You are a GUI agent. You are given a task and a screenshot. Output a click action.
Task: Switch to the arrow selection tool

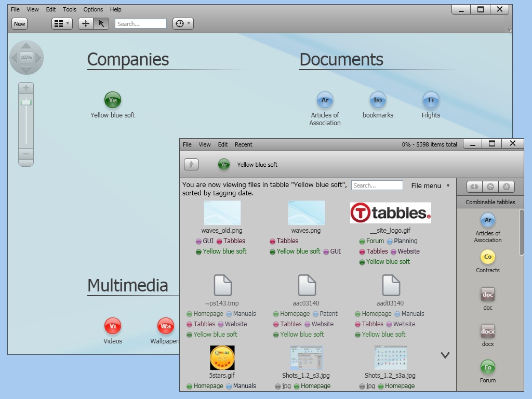tap(100, 23)
